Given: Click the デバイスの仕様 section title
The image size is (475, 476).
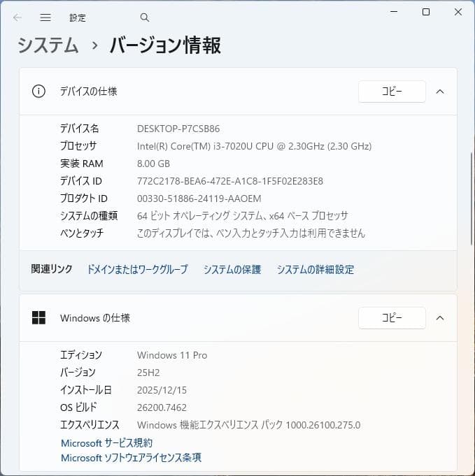Looking at the screenshot, I should pyautogui.click(x=88, y=92).
